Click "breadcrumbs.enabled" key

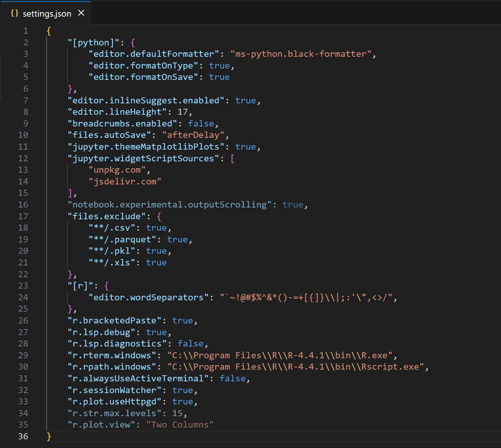[x=122, y=124]
